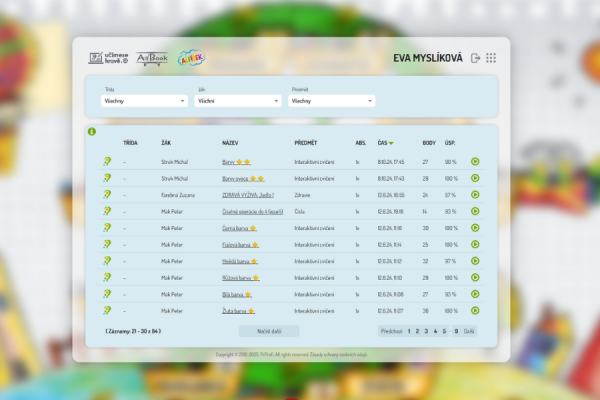Open the Učíme se hravě logo
Screen dimensions: 600x400
pyautogui.click(x=108, y=58)
